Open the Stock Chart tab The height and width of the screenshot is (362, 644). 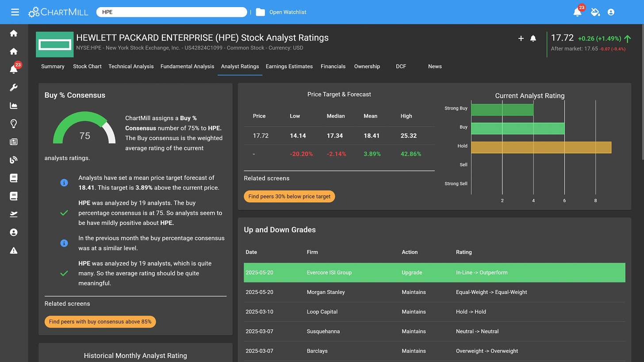pyautogui.click(x=87, y=66)
